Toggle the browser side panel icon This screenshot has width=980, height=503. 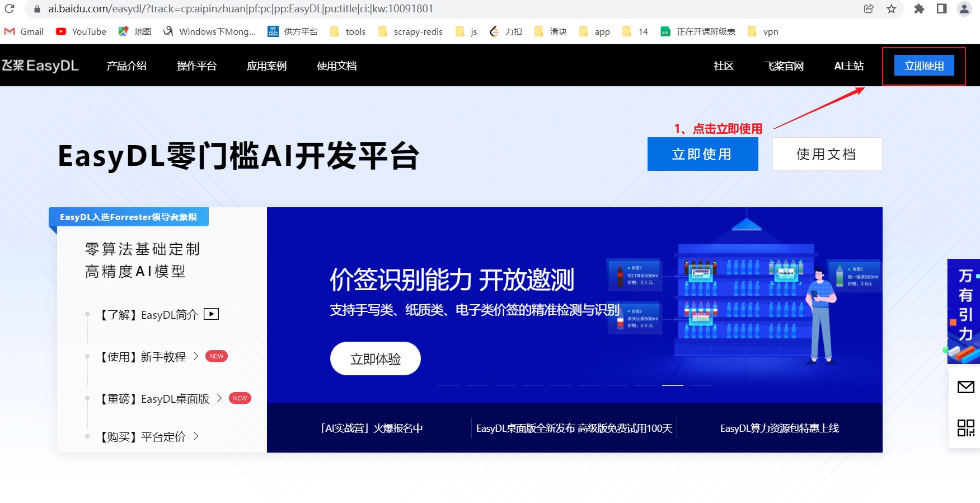coord(941,8)
